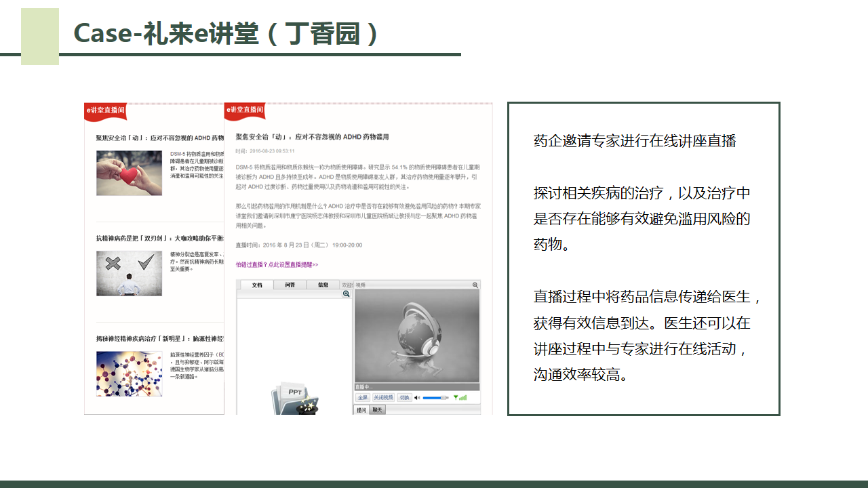
Task: Select the 信息 tab
Action: 323,285
